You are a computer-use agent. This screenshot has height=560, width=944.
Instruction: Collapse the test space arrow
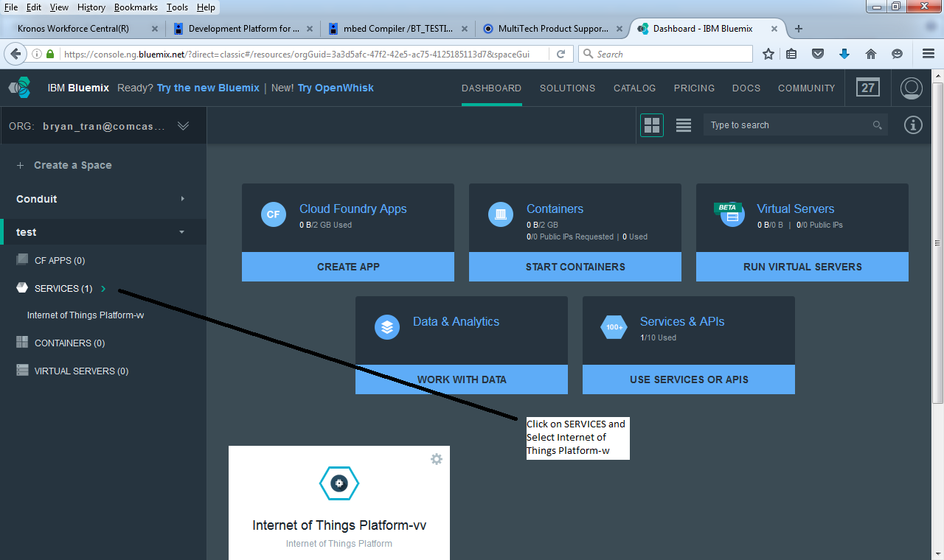click(x=182, y=232)
